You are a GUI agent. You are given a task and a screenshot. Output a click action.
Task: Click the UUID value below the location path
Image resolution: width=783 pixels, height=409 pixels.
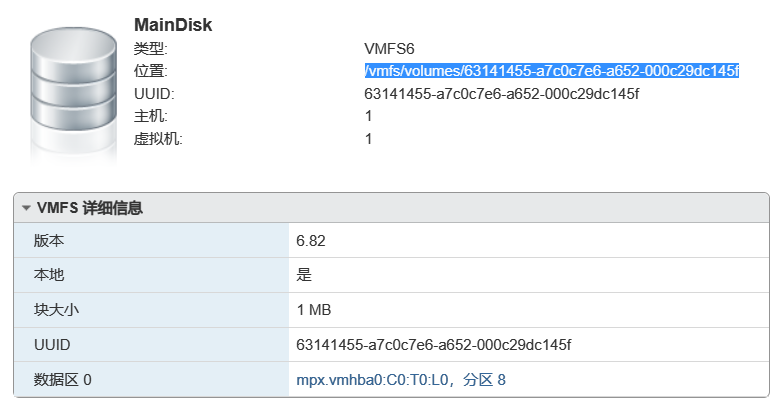[x=501, y=94]
